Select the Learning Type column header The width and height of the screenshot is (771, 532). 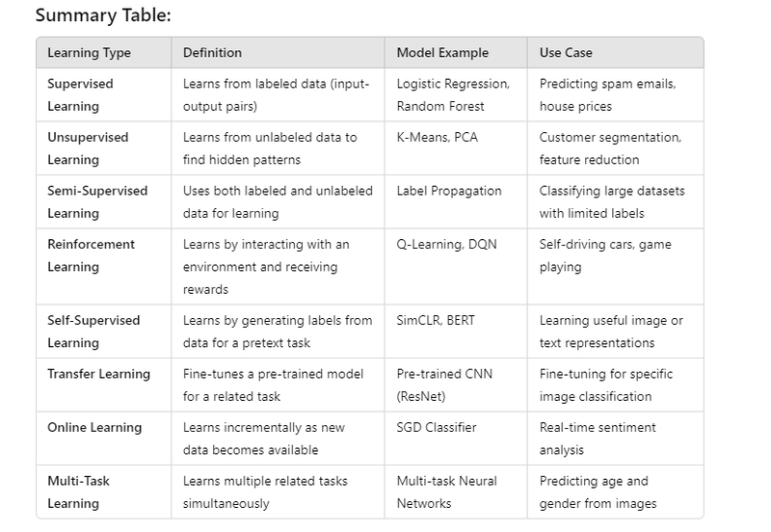[89, 53]
